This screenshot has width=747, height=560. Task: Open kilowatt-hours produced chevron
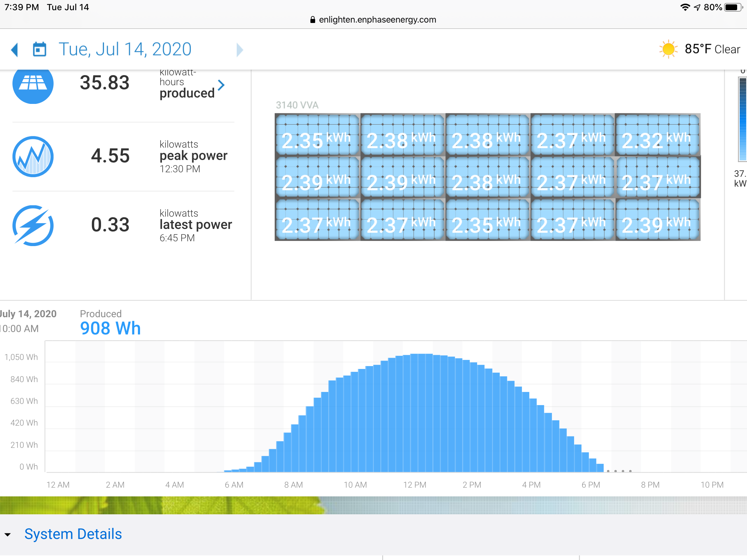[x=221, y=85]
